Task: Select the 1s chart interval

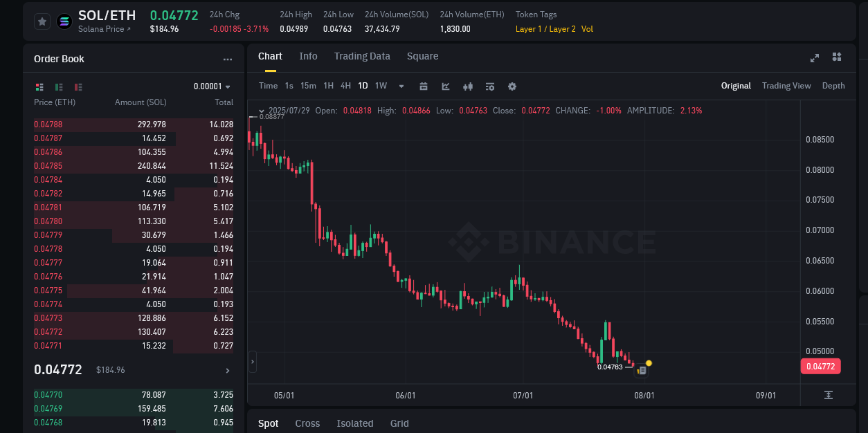Action: [289, 86]
